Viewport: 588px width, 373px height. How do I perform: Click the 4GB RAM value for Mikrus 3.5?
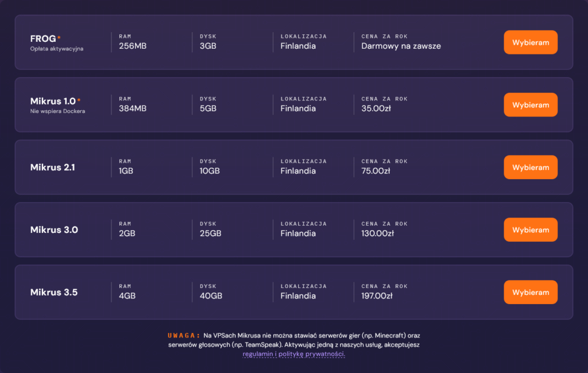pyautogui.click(x=127, y=296)
